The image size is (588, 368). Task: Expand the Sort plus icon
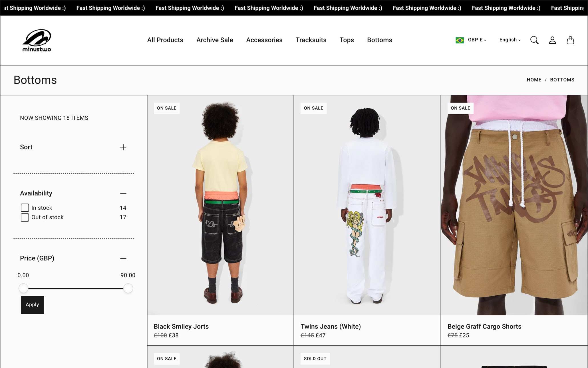tap(123, 147)
